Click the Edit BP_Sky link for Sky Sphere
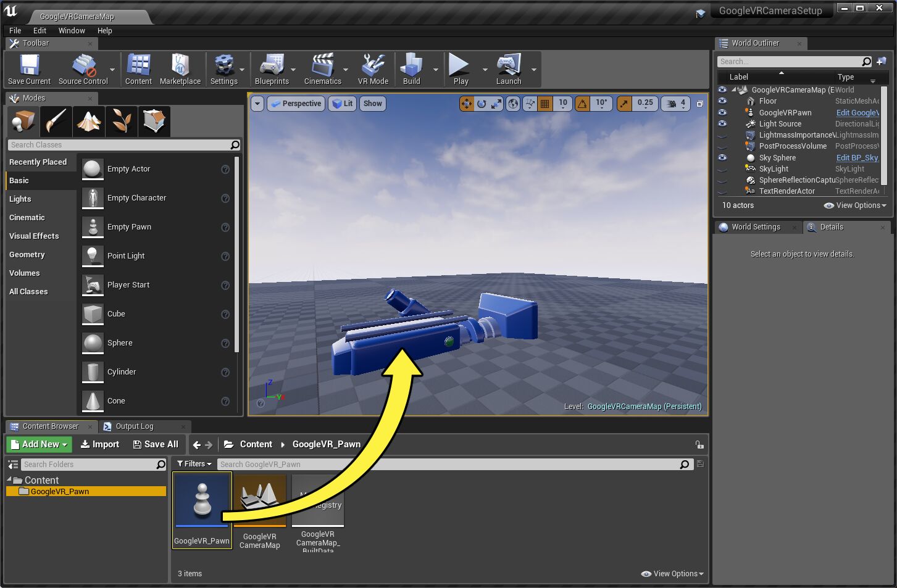The height and width of the screenshot is (588, 897). point(857,157)
